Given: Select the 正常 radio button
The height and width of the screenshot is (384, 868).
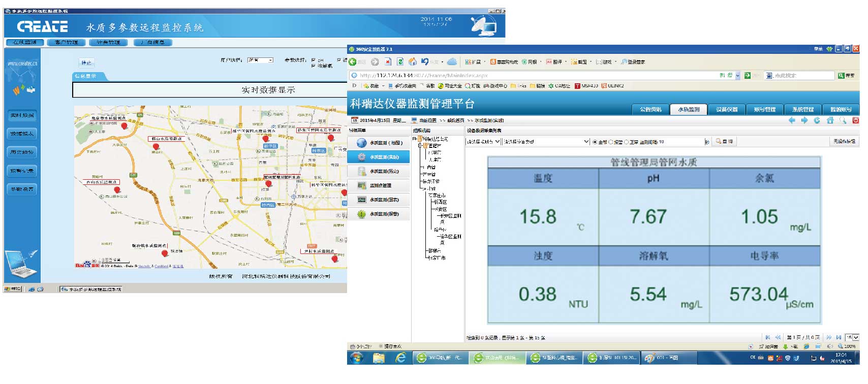Looking at the screenshot, I should tap(627, 142).
